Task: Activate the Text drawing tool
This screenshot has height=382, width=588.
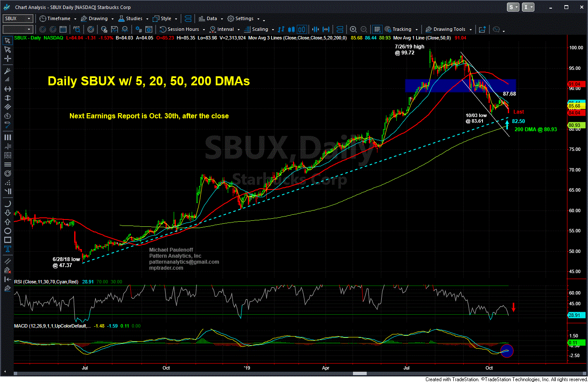Action: [7, 250]
